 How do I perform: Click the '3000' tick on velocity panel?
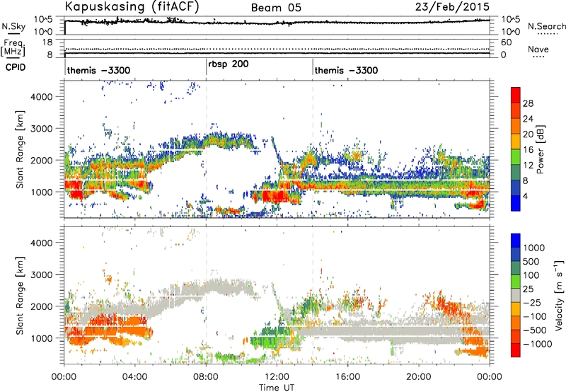point(41,275)
